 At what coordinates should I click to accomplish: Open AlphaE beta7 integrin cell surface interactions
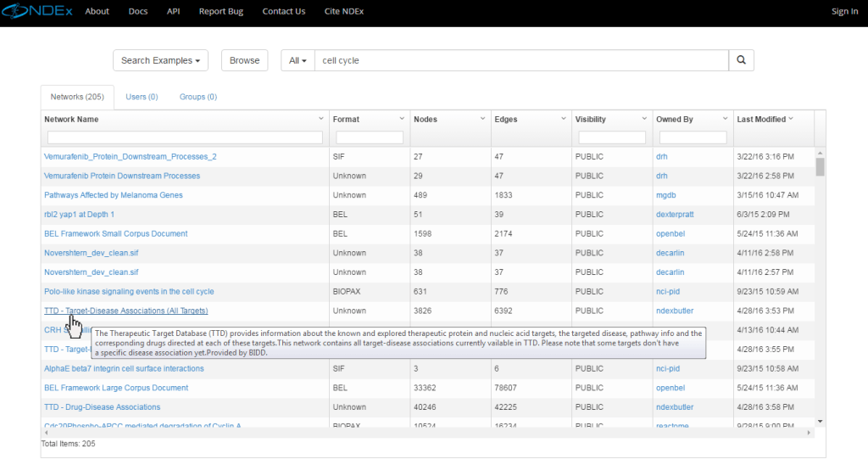[x=124, y=368]
